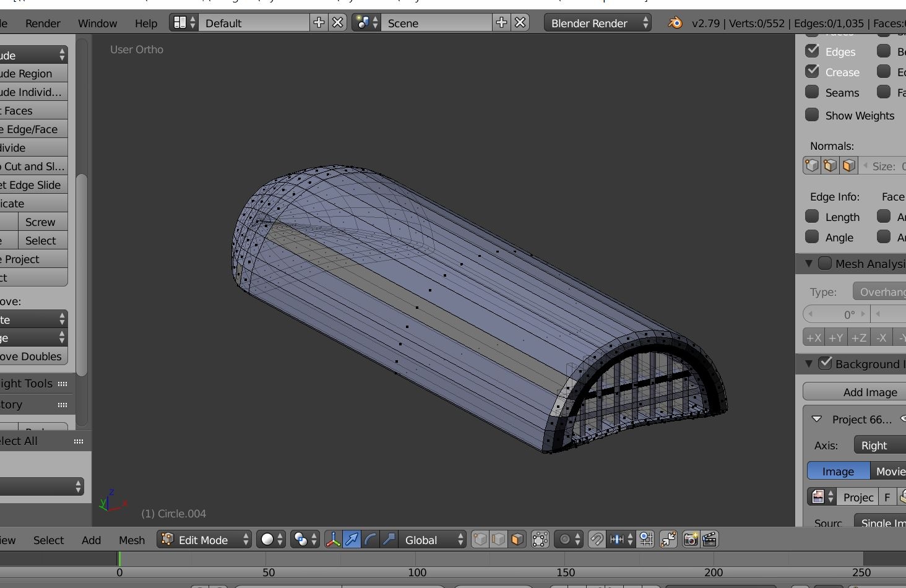906x588 pixels.
Task: Open the Window menu
Action: click(97, 23)
